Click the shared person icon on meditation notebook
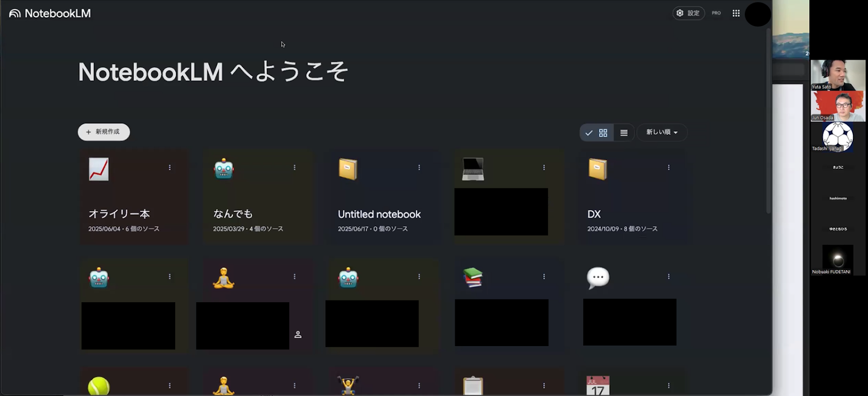This screenshot has height=396, width=868. [x=298, y=335]
